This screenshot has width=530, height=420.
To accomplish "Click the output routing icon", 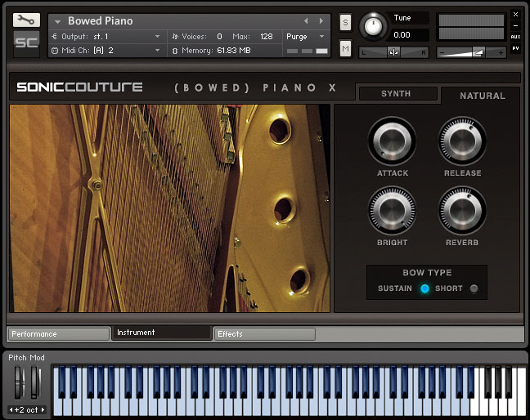I will pos(55,37).
